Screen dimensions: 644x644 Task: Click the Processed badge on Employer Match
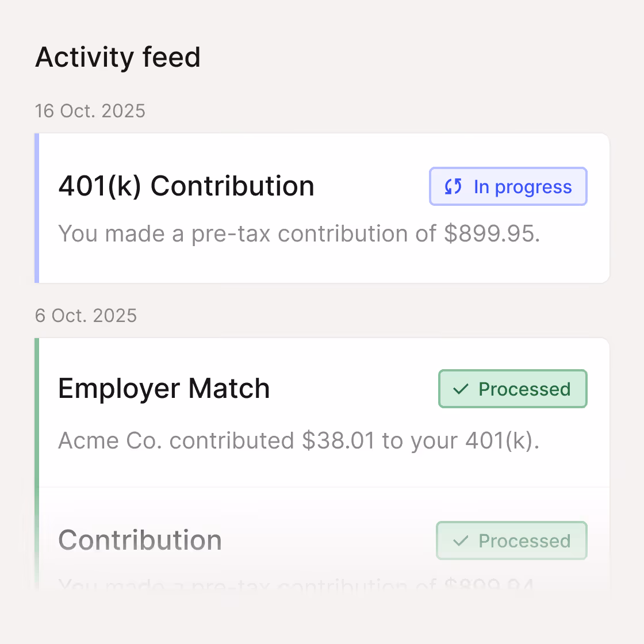(x=512, y=389)
